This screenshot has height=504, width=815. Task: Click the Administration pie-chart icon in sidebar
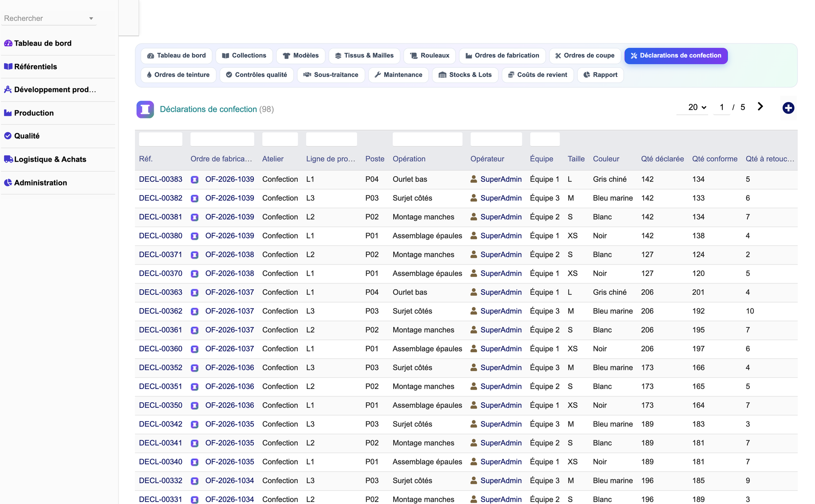(x=8, y=183)
